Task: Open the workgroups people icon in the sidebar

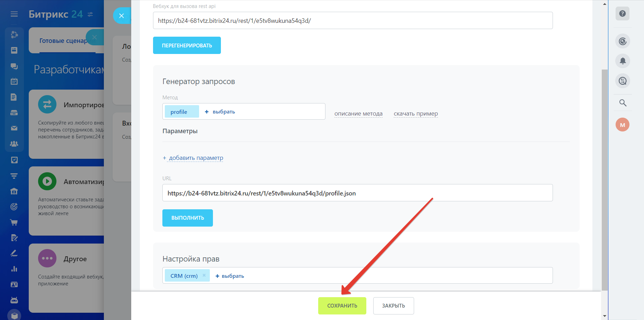Action: [x=14, y=144]
